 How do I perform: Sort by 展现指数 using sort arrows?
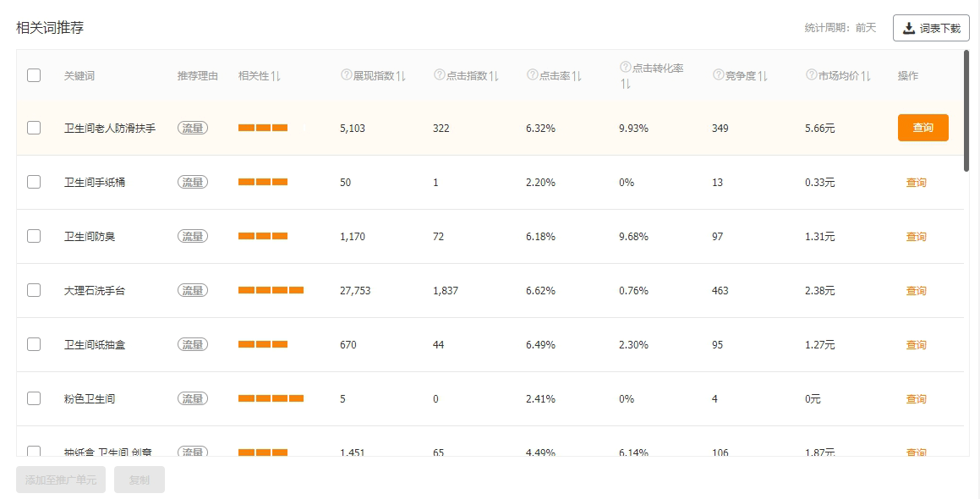(x=402, y=76)
